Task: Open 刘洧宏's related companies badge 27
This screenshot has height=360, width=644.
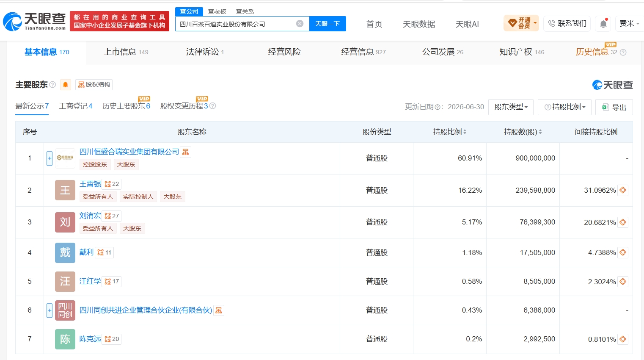Action: pos(112,216)
